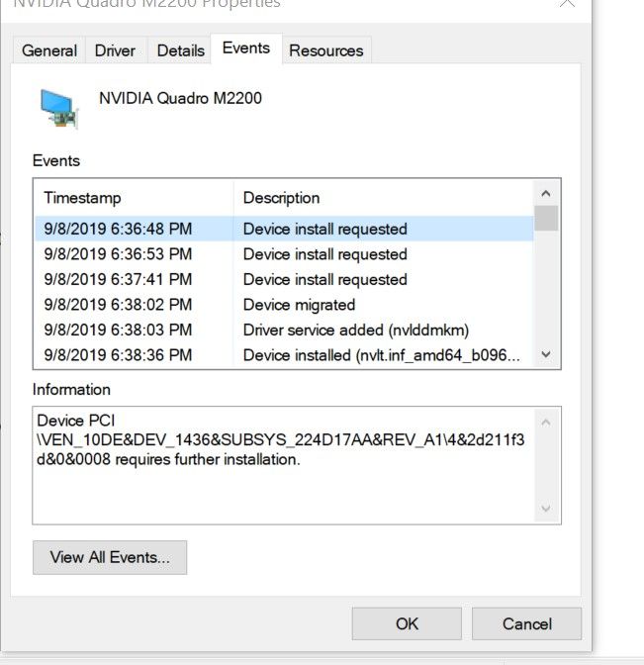Switch to the General tab
644x665 pixels.
49,50
